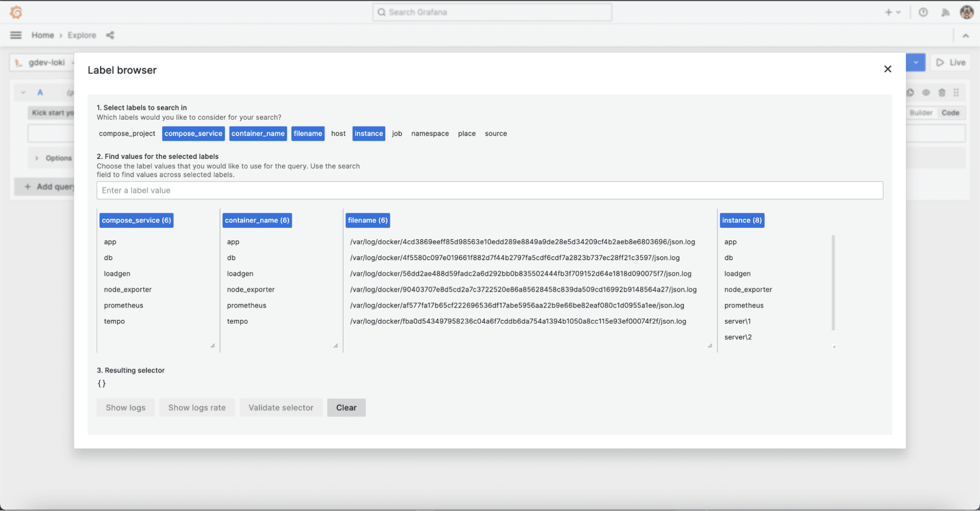The height and width of the screenshot is (511, 980).
Task: Open the Grafana home logo
Action: (x=16, y=12)
